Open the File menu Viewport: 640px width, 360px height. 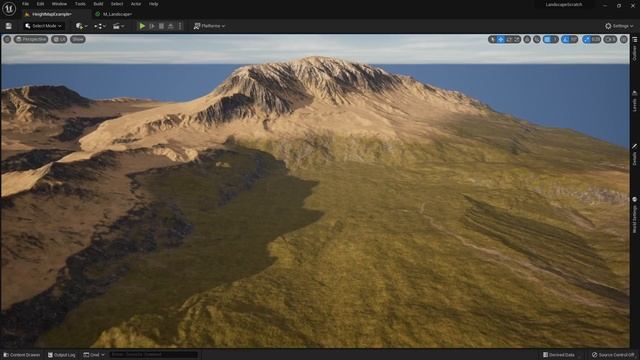(25, 4)
